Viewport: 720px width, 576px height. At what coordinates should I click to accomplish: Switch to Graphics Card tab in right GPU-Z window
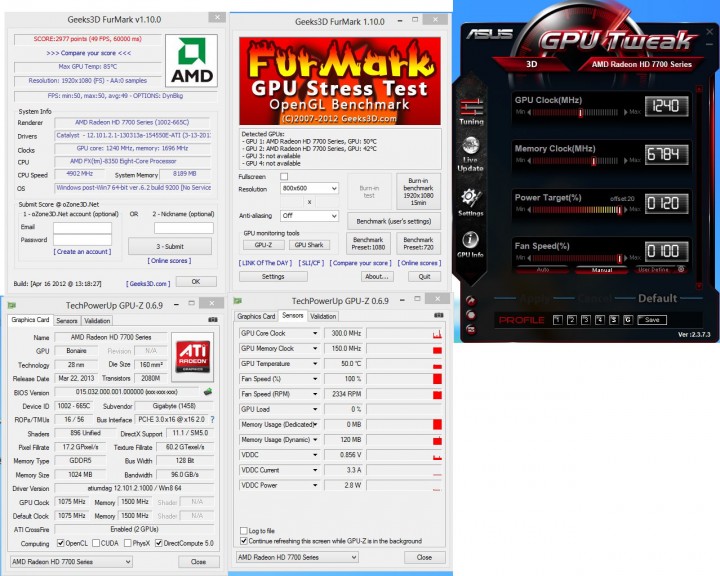tap(256, 316)
